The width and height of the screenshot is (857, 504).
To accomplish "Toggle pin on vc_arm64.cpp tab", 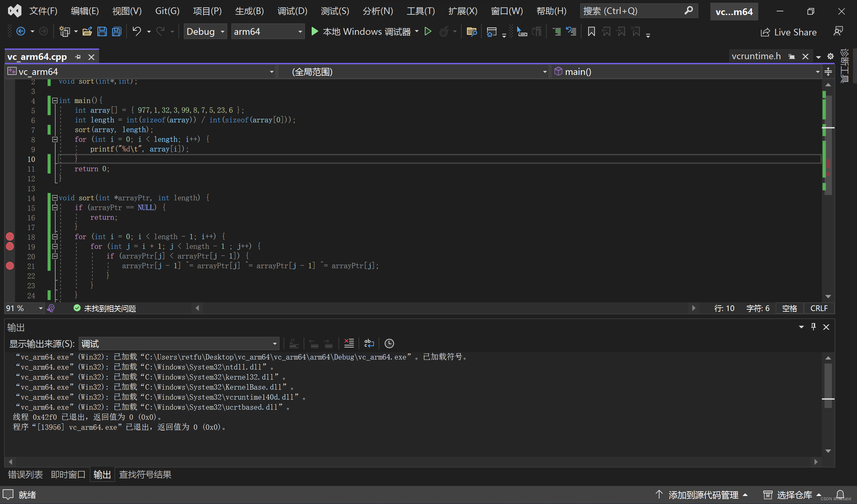I will point(78,57).
